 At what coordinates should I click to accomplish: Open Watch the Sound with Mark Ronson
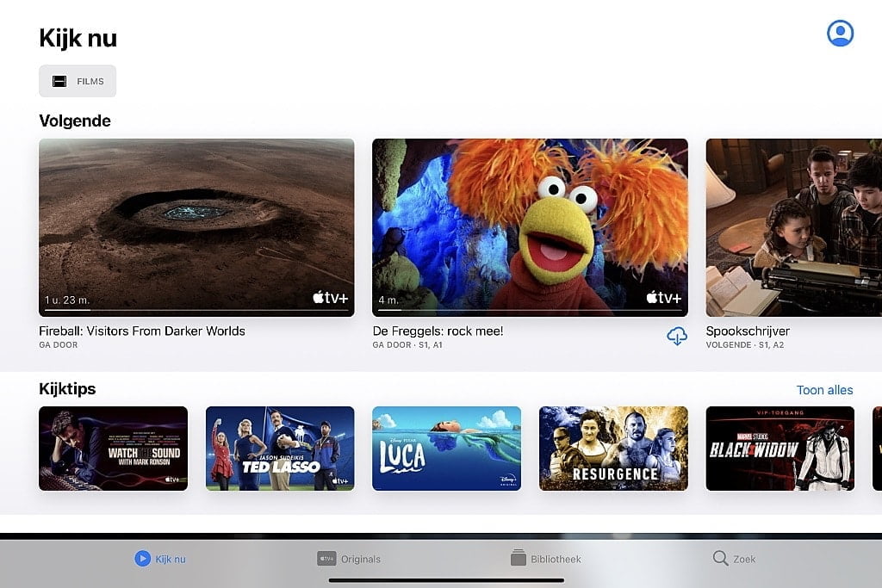113,449
